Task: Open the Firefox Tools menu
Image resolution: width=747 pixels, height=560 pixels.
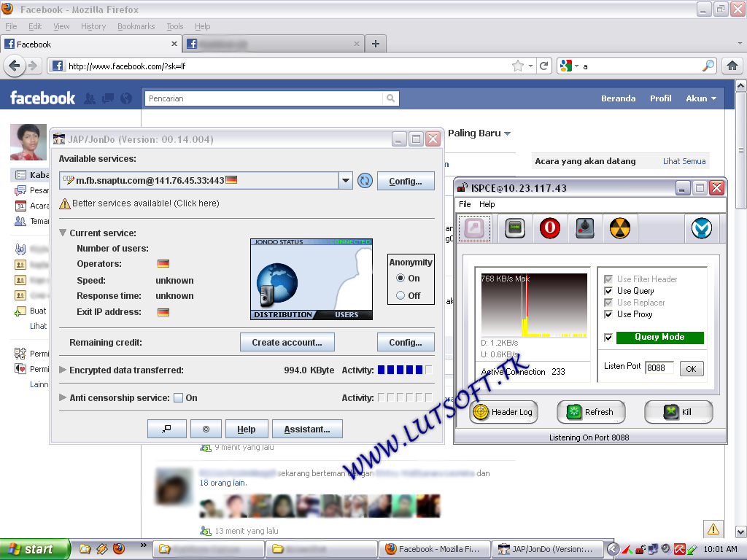Action: 175,27
